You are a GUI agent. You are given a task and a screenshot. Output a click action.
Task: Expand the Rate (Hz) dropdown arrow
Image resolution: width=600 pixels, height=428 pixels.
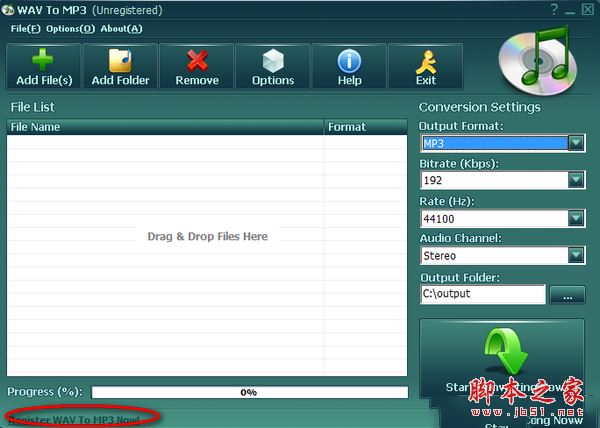[576, 218]
